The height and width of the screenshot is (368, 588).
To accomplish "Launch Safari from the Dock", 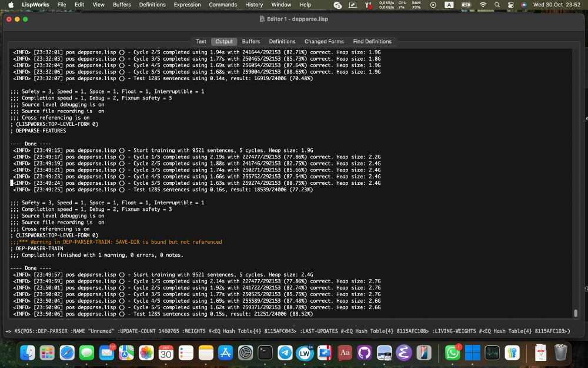I will tap(67, 353).
